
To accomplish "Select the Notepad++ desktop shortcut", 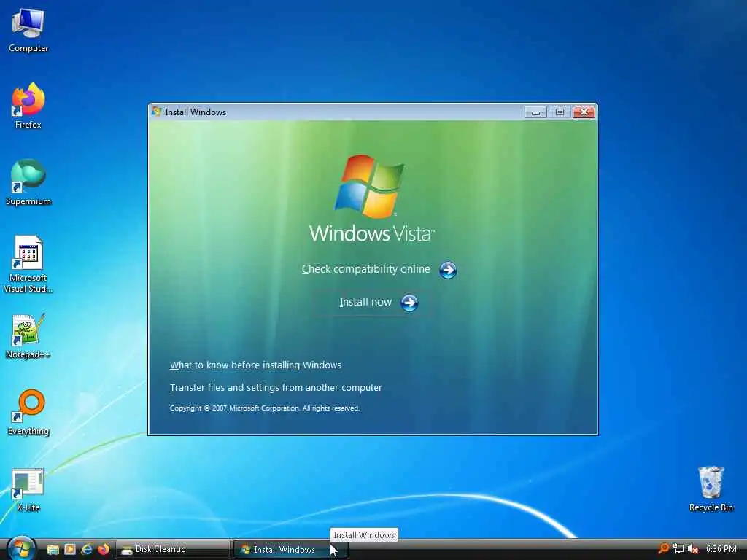I will [x=28, y=336].
